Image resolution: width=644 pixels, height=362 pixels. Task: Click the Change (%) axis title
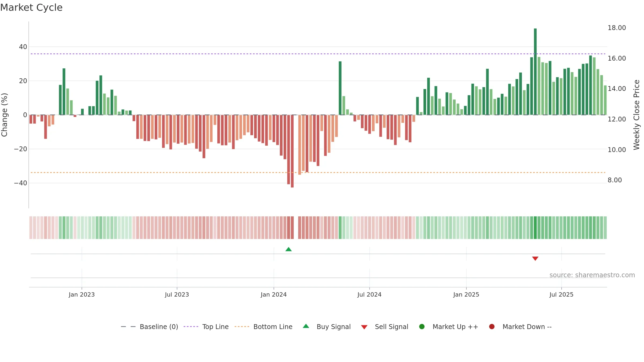click(x=4, y=115)
